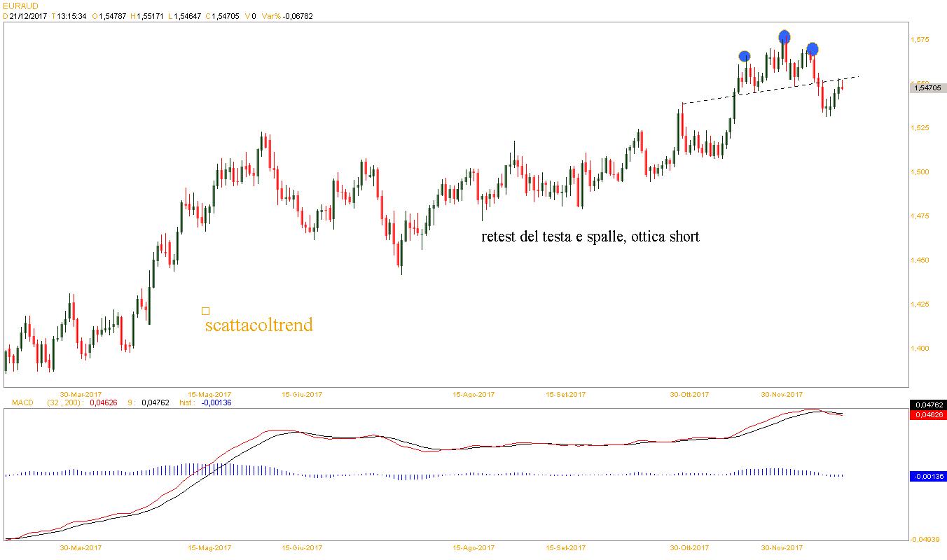Click the blue histogram value -0,00136 tag
This screenshot has width=947, height=560.
coord(928,476)
